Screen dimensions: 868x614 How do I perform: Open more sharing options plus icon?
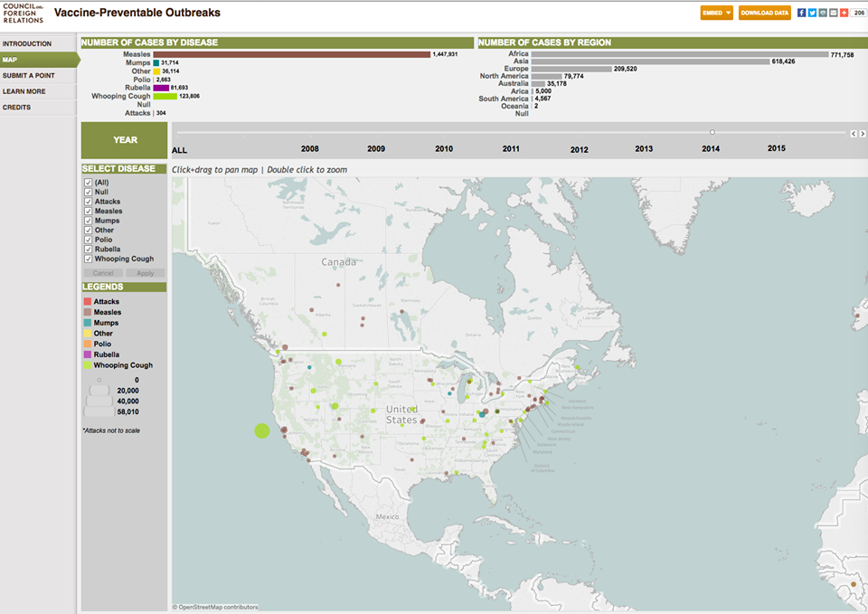[x=844, y=13]
